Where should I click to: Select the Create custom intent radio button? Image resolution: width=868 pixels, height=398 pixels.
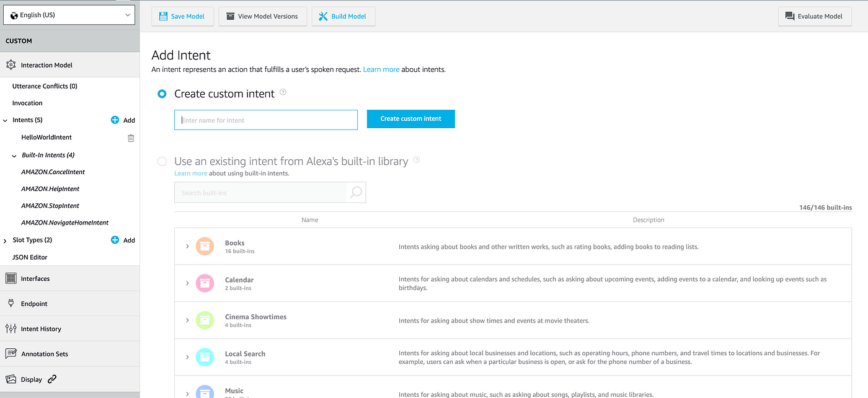tap(162, 94)
